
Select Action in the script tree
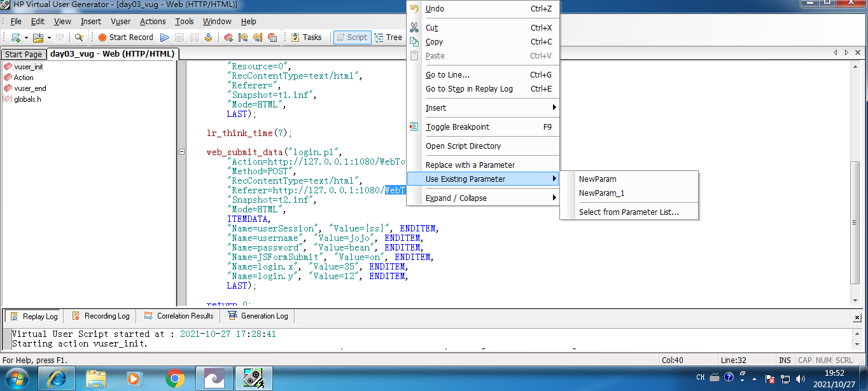pyautogui.click(x=24, y=78)
